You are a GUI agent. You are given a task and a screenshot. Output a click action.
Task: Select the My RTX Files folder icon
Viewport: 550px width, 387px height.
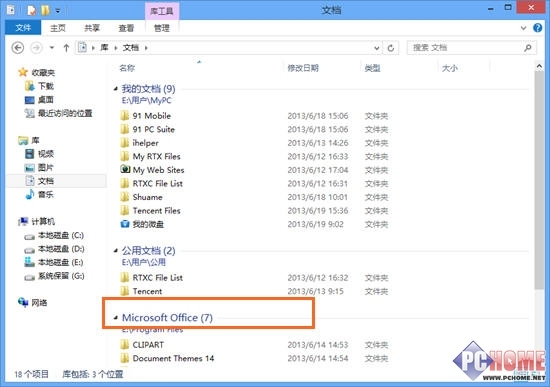pyautogui.click(x=125, y=156)
